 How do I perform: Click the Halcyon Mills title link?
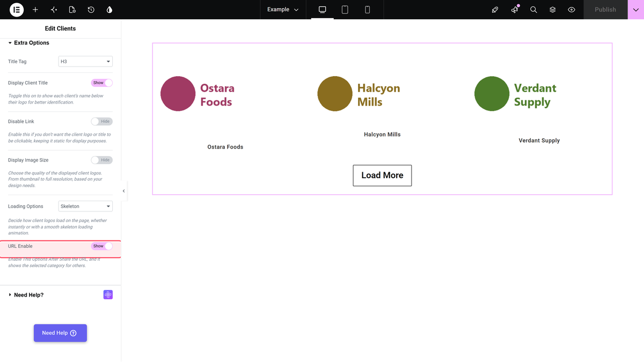click(382, 135)
